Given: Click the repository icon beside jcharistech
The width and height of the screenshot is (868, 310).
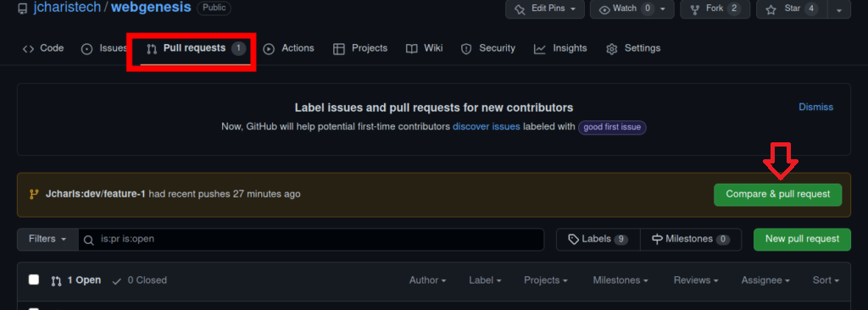Looking at the screenshot, I should (x=23, y=8).
